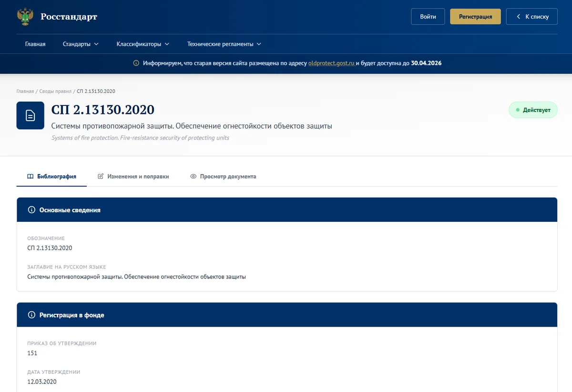Click the approval order number 151
This screenshot has width=572, height=392.
[32, 353]
